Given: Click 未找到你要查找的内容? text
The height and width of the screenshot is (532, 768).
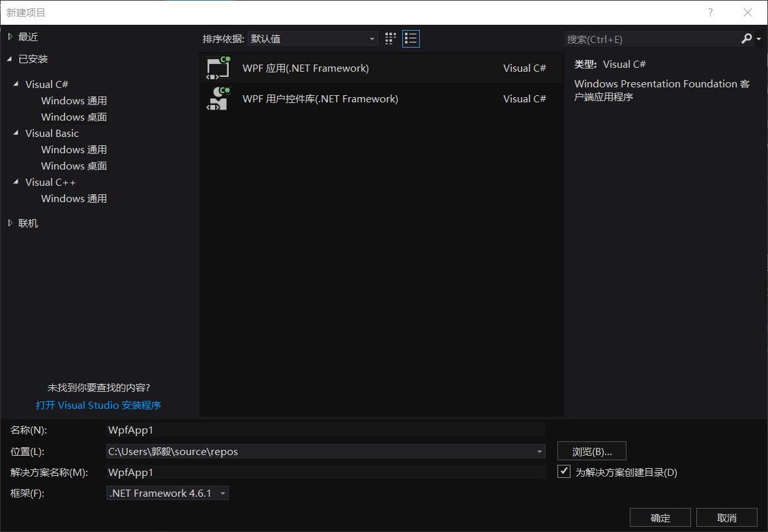Looking at the screenshot, I should (98, 387).
